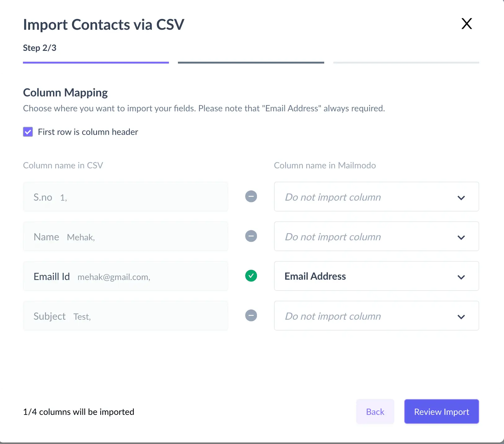Re-enable the first row header option
504x444 pixels.
pyautogui.click(x=28, y=132)
